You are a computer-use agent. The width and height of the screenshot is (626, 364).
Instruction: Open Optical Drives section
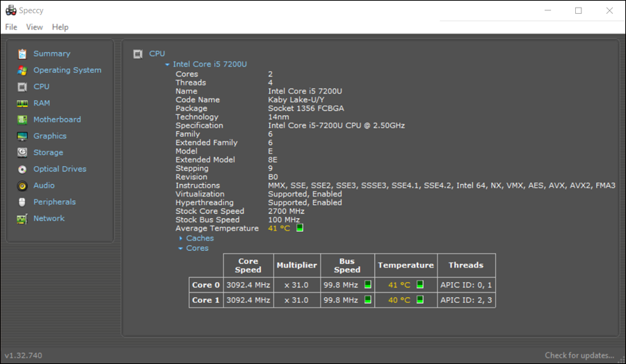[x=60, y=169]
